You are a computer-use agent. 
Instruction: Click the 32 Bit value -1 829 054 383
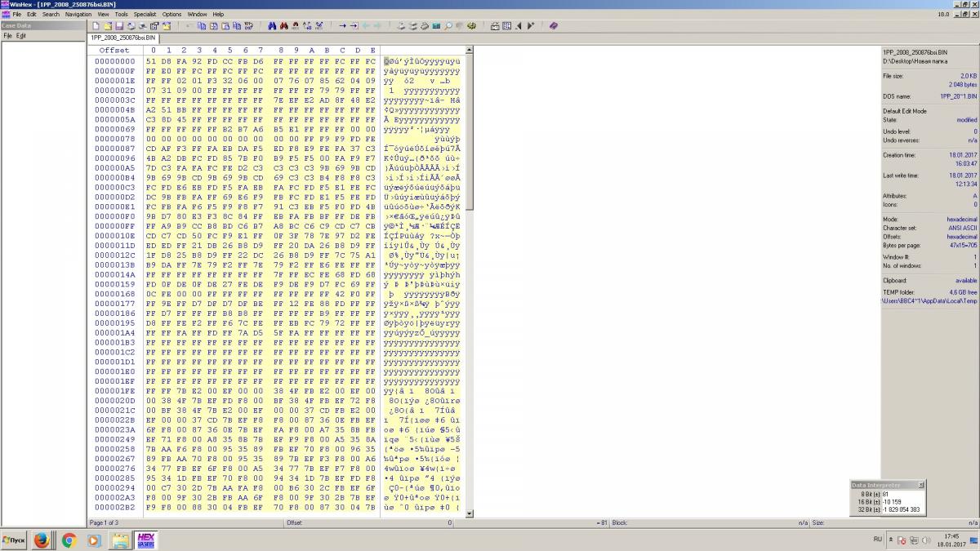pyautogui.click(x=902, y=509)
